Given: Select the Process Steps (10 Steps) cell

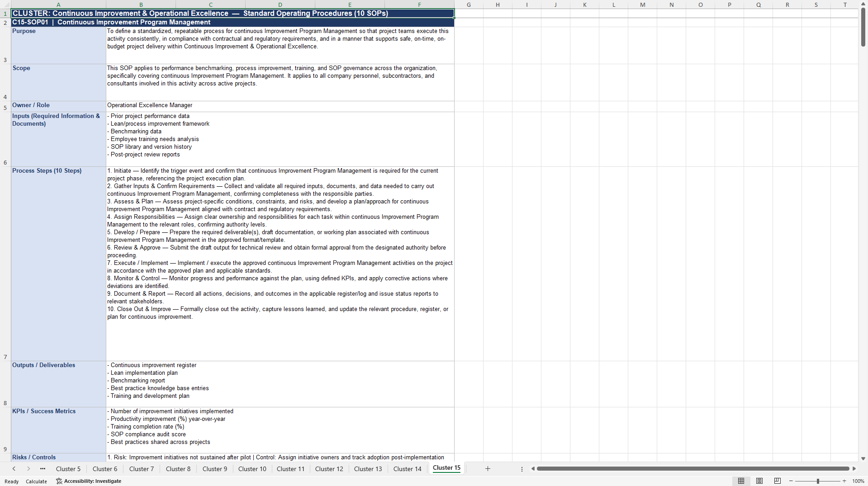Looking at the screenshot, I should (x=58, y=264).
